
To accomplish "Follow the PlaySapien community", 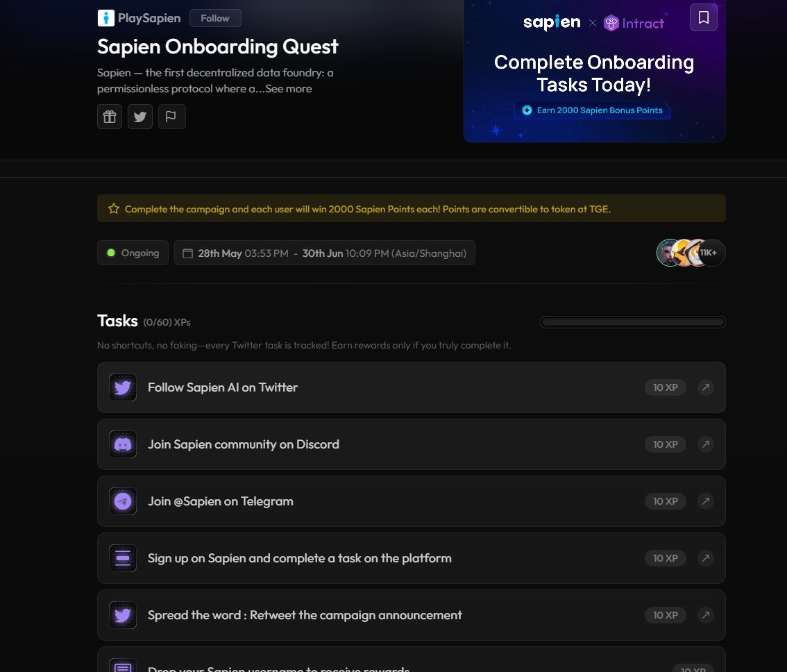I will (215, 18).
